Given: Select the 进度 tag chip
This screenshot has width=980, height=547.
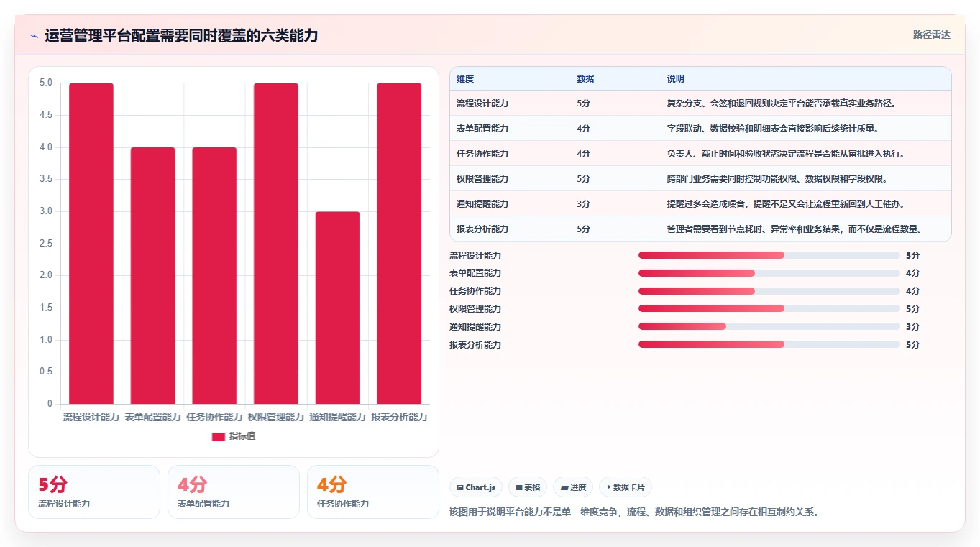Looking at the screenshot, I should [574, 487].
